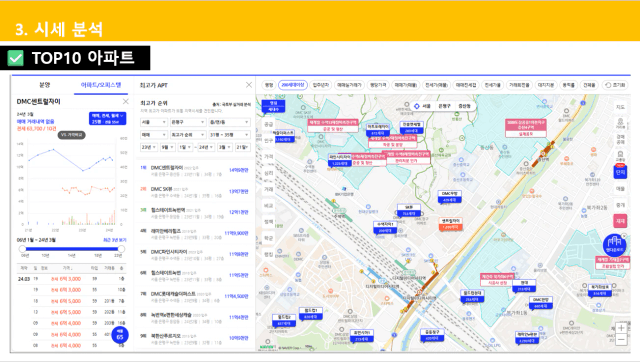Image resolution: width=640 pixels, height=362 pixels.
Task: Toggle the 대지지분 filter chip
Action: click(546, 85)
